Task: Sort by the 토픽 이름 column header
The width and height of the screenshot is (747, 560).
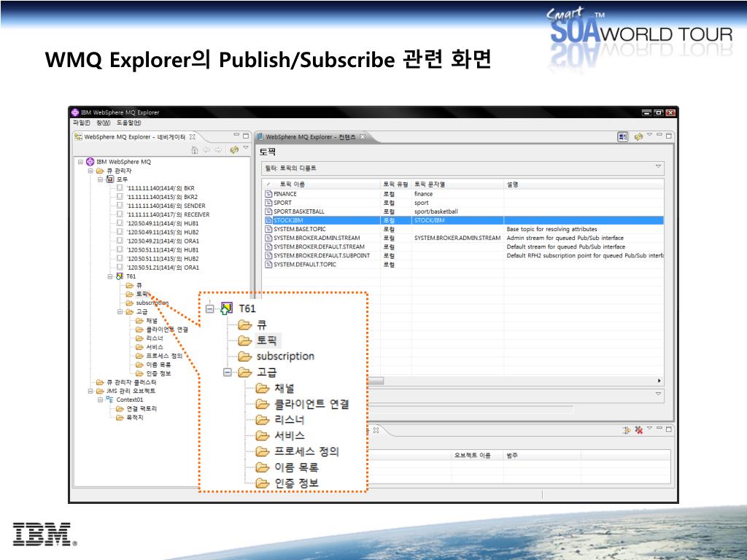Action: pyautogui.click(x=322, y=184)
